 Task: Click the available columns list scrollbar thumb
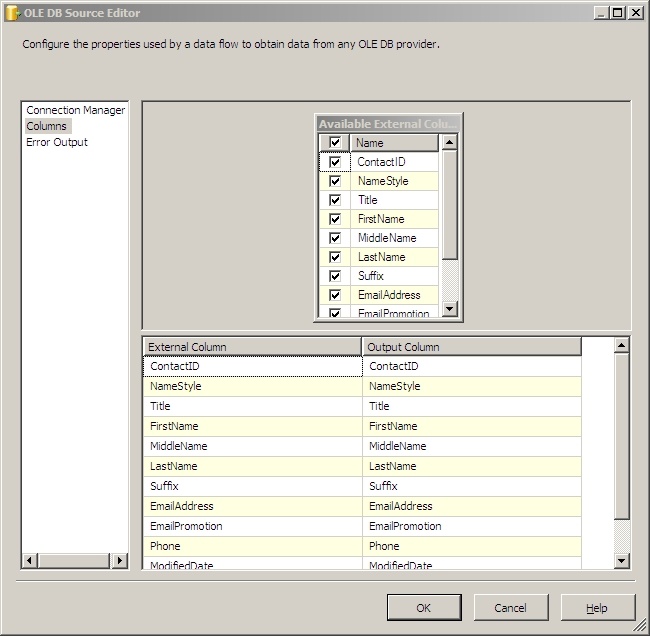[450, 205]
